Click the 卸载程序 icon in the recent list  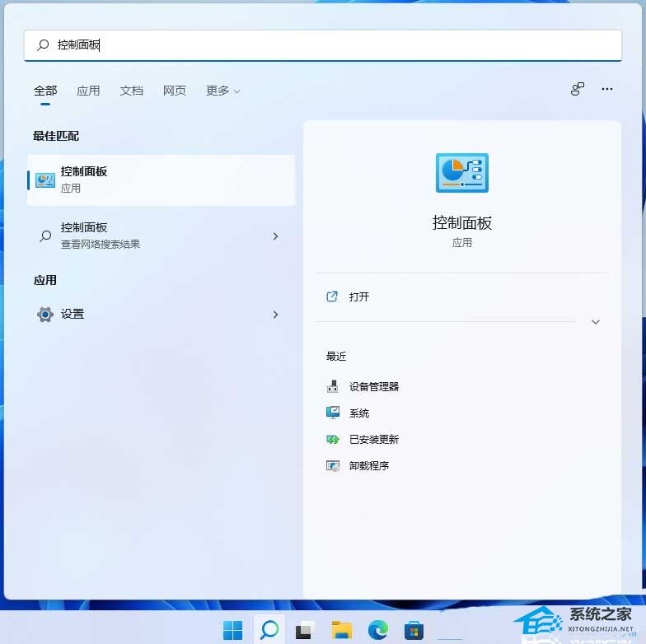(x=333, y=465)
